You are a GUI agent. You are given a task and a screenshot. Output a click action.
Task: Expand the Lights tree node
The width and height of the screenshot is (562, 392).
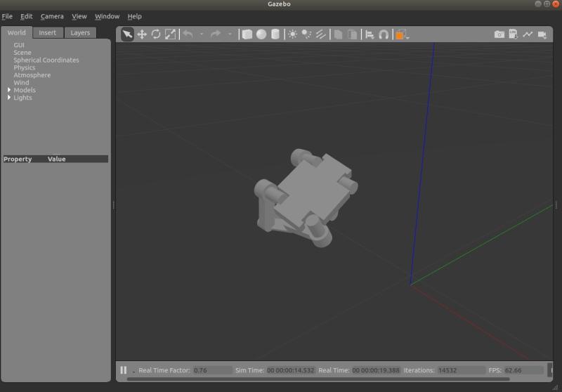point(9,98)
